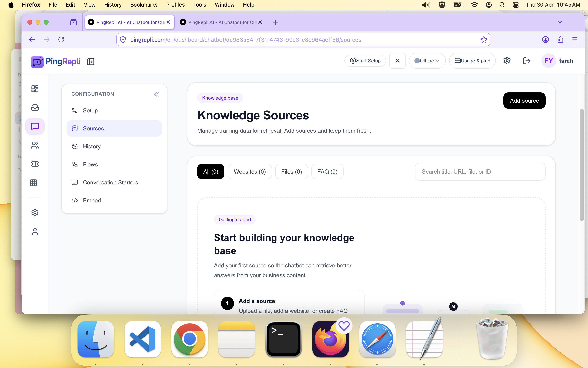The image size is (588, 368).
Task: Dismiss setup with the X button
Action: [398, 61]
